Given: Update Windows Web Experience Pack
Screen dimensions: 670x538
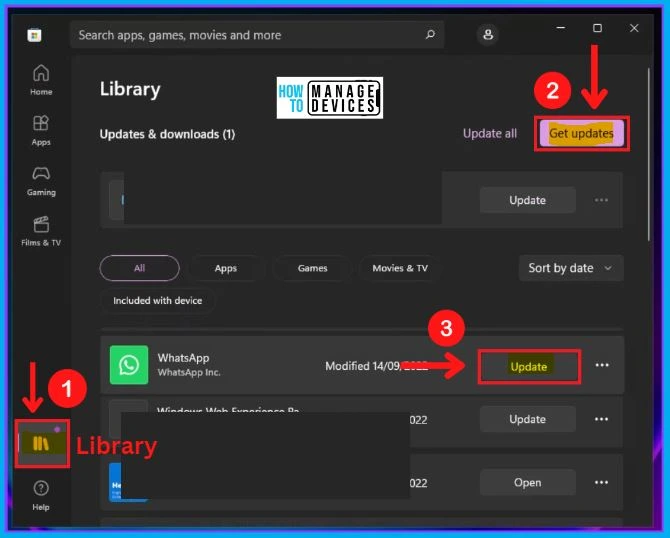Looking at the screenshot, I should point(528,419).
